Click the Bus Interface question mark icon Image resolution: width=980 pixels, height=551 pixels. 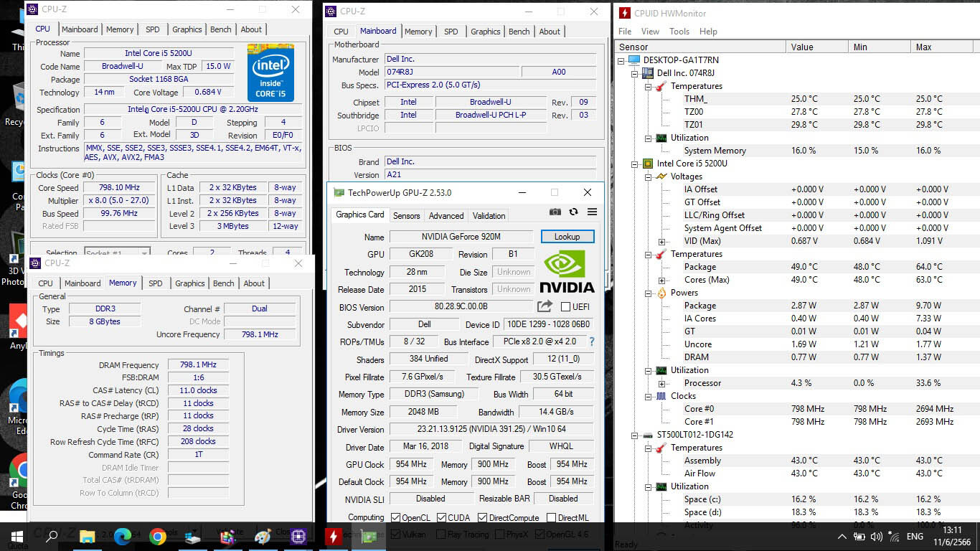592,342
